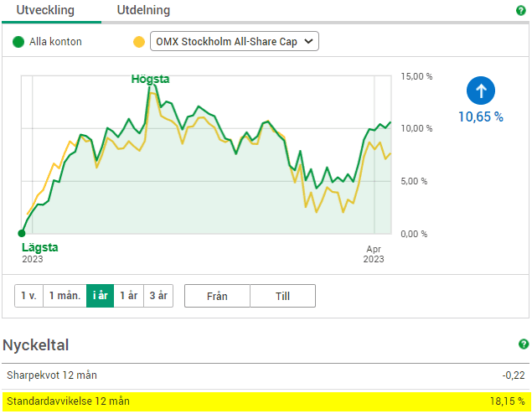Click the Nyckeltal help question mark icon
The height and width of the screenshot is (414, 532).
pos(524,344)
